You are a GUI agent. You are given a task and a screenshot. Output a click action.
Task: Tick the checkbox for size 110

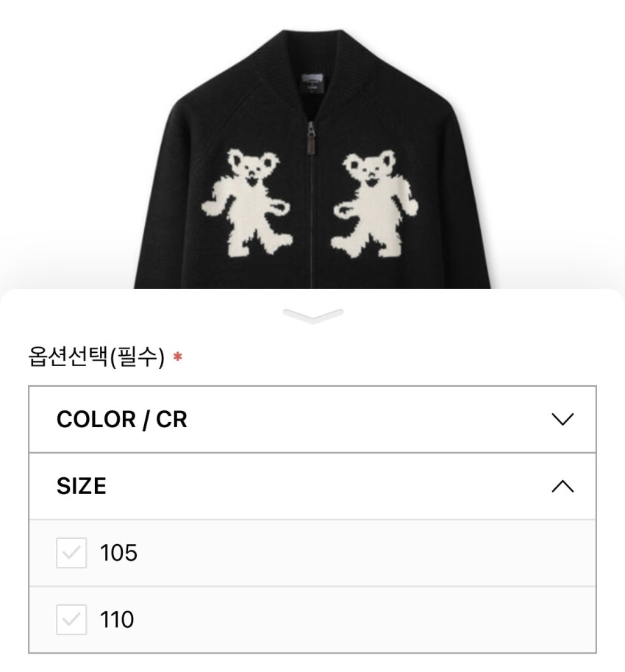tap(71, 620)
